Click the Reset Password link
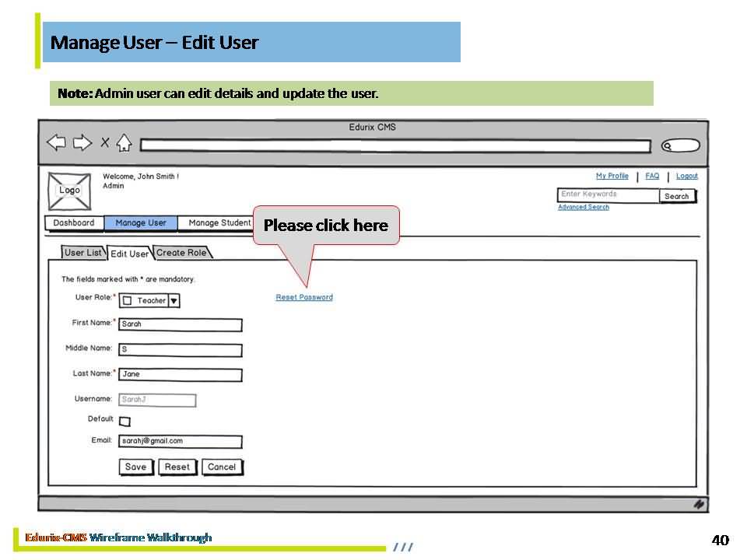The width and height of the screenshot is (747, 560). (304, 297)
